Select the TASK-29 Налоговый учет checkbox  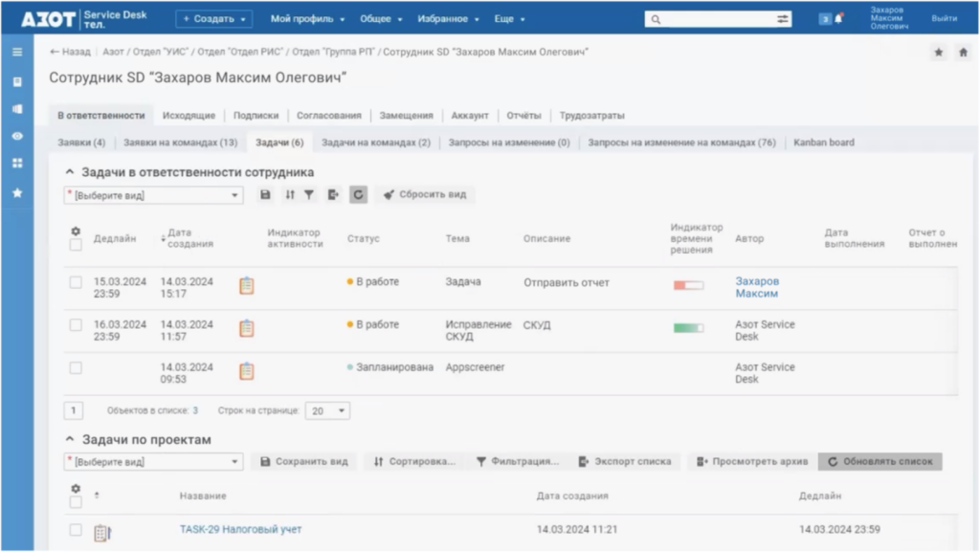pyautogui.click(x=76, y=529)
